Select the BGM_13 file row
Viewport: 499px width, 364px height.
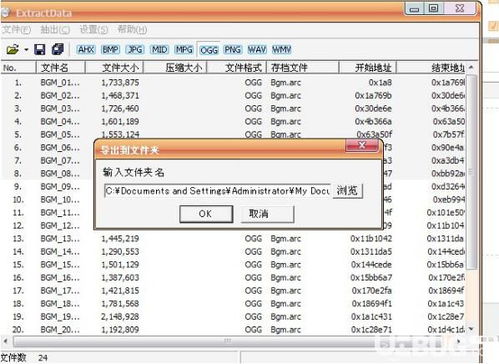(233, 239)
